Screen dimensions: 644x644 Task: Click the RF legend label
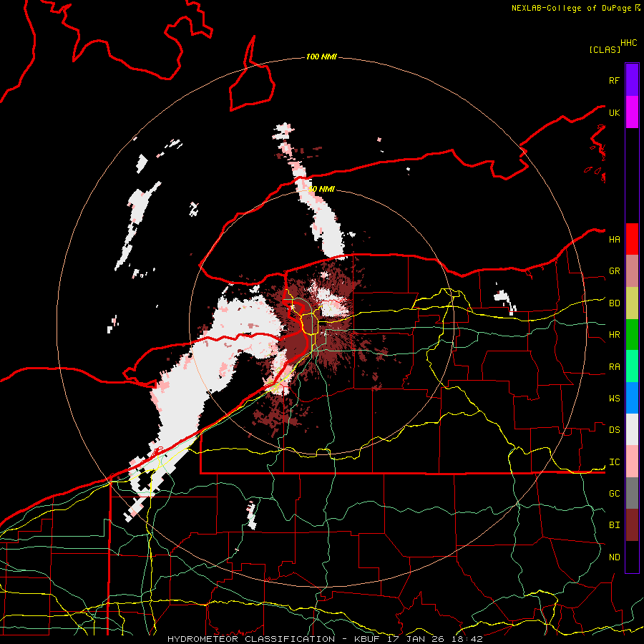tap(614, 81)
